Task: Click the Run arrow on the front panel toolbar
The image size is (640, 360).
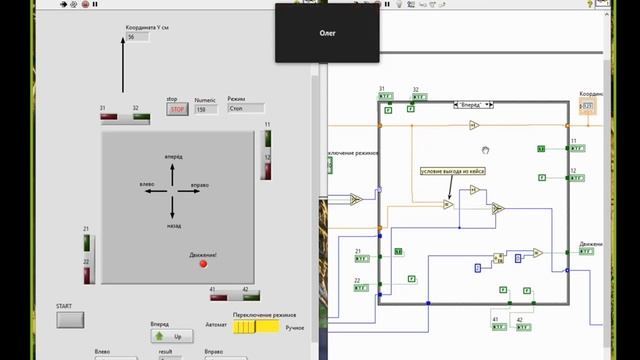Action: 63,4
